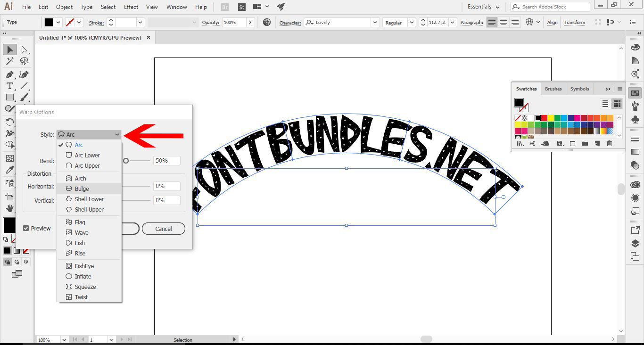Select the Type tool

coord(10,86)
